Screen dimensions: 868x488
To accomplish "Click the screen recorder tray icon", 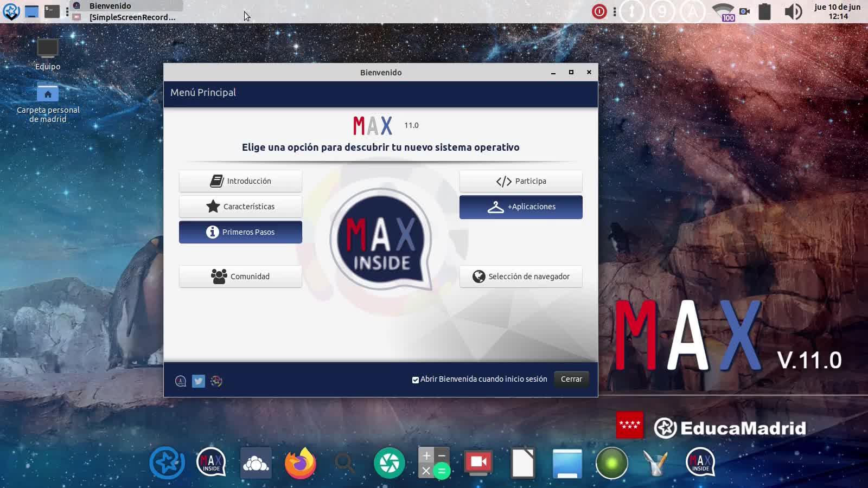I will click(x=745, y=11).
